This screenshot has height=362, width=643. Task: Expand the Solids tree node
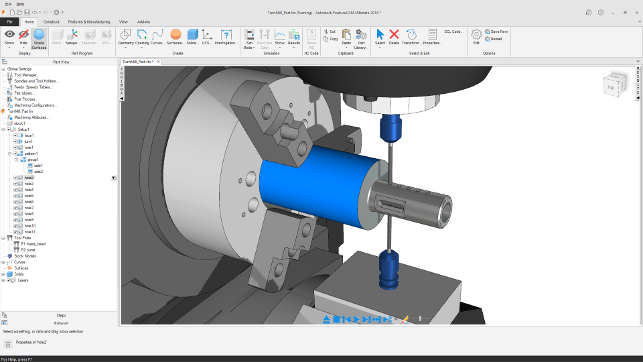tap(3, 274)
